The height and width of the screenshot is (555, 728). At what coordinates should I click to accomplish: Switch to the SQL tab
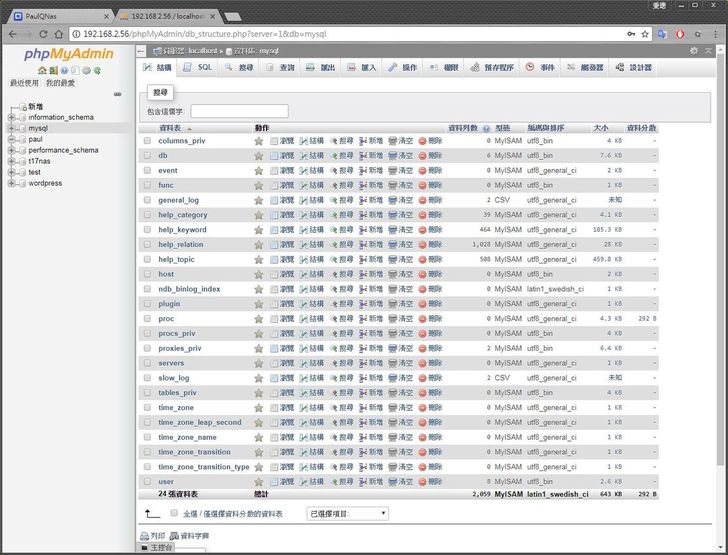[x=199, y=67]
